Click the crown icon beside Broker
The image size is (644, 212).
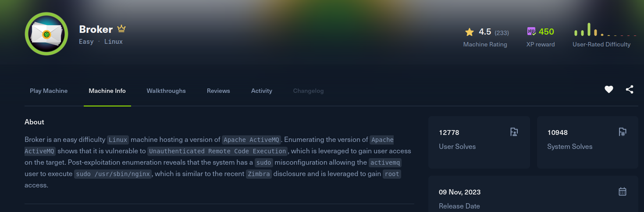coord(121,29)
